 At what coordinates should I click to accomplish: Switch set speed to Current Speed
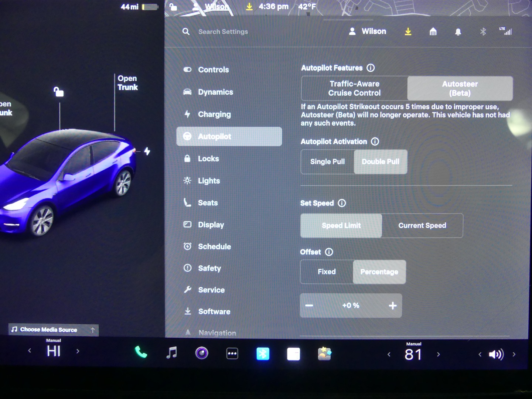point(422,226)
